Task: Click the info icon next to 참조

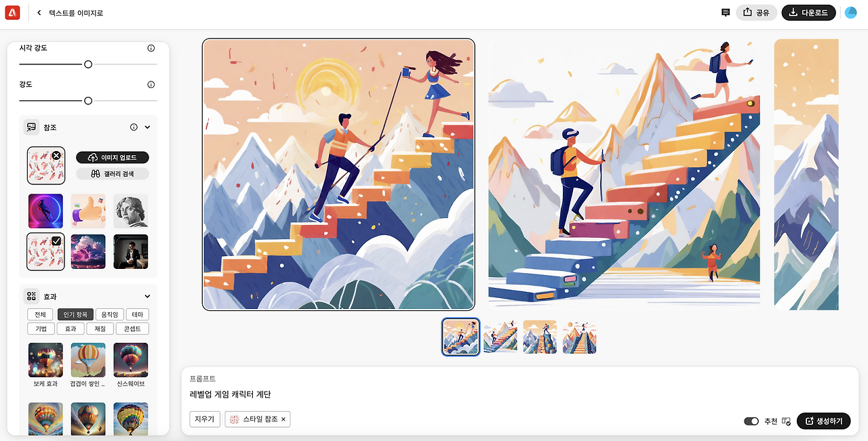Action: coord(134,127)
